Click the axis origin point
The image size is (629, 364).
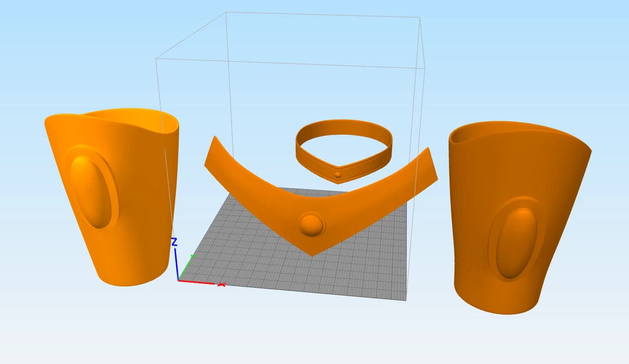tap(179, 280)
